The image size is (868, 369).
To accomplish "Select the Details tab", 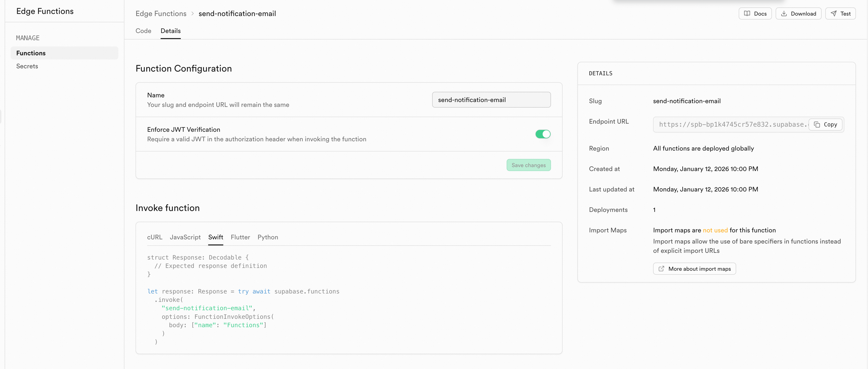I will click(171, 31).
